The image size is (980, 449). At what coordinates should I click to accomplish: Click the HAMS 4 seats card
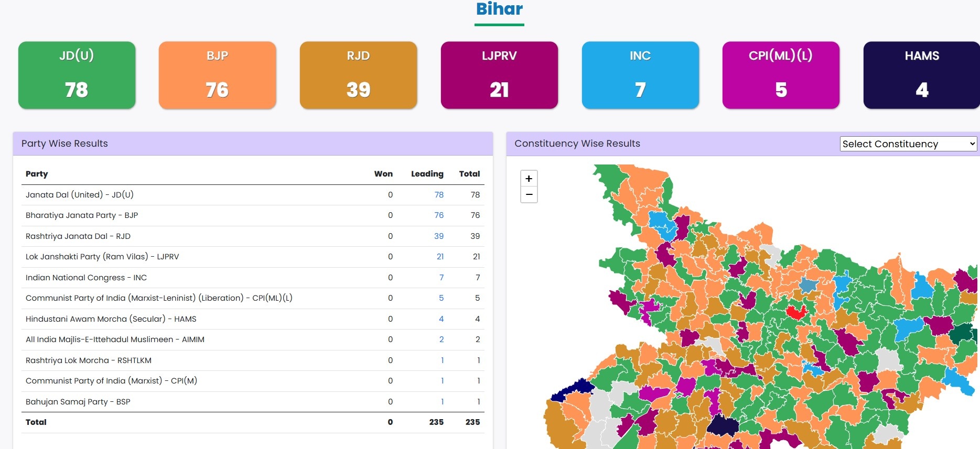921,75
